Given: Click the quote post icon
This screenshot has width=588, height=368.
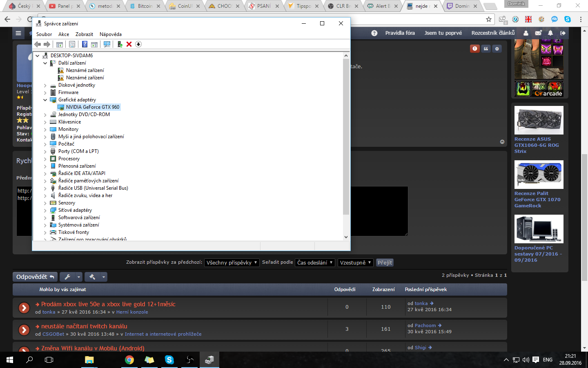Looking at the screenshot, I should tap(486, 49).
